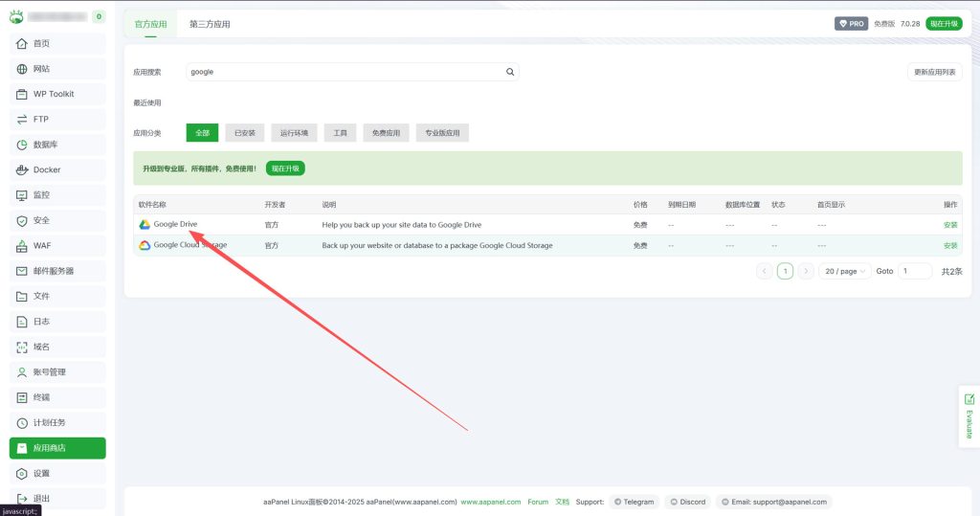Click 安装 for Google Drive
The height and width of the screenshot is (516, 980).
[x=949, y=225]
